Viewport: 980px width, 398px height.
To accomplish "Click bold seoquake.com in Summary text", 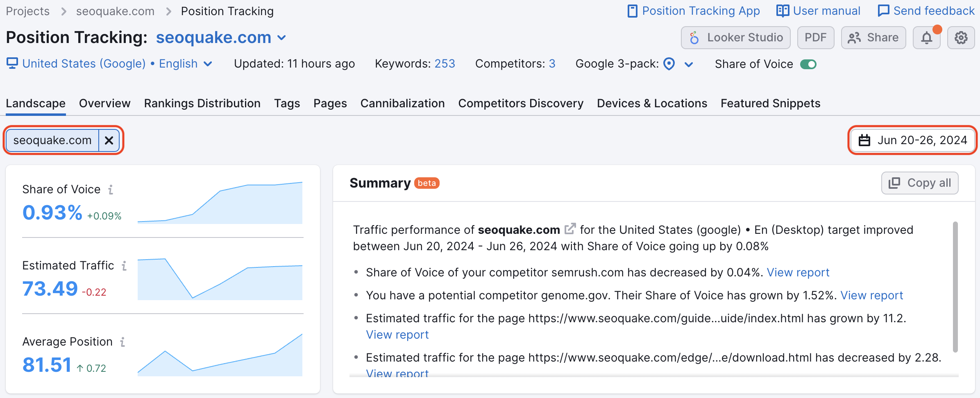I will point(519,230).
